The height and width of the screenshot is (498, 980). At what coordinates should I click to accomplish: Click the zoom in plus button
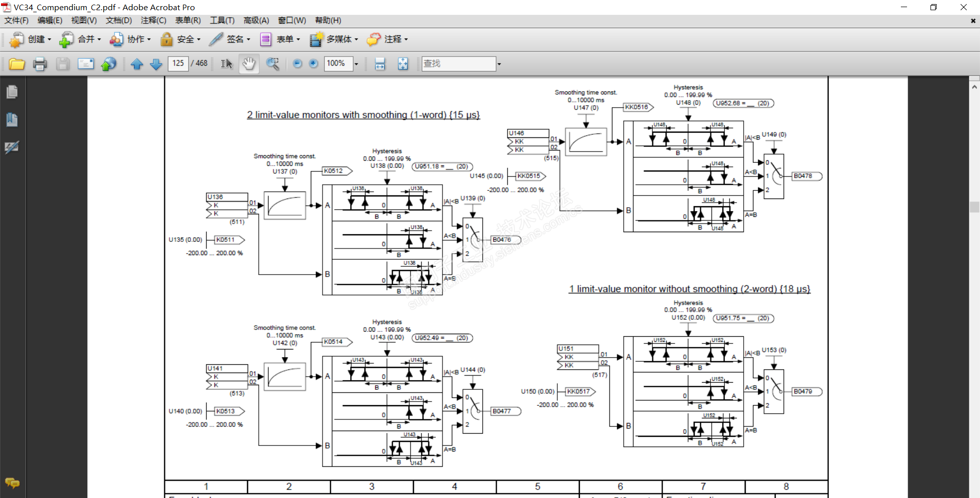pos(314,64)
